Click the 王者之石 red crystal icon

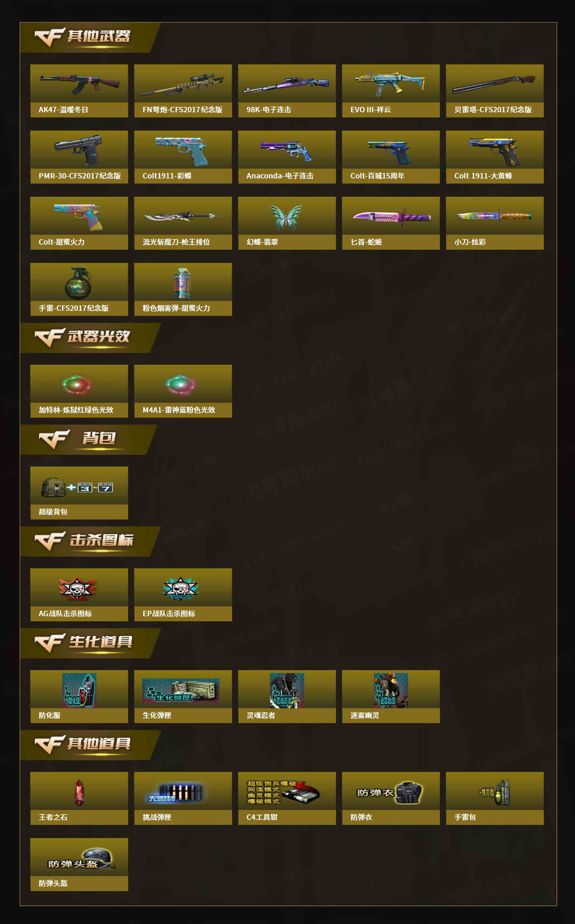(79, 793)
